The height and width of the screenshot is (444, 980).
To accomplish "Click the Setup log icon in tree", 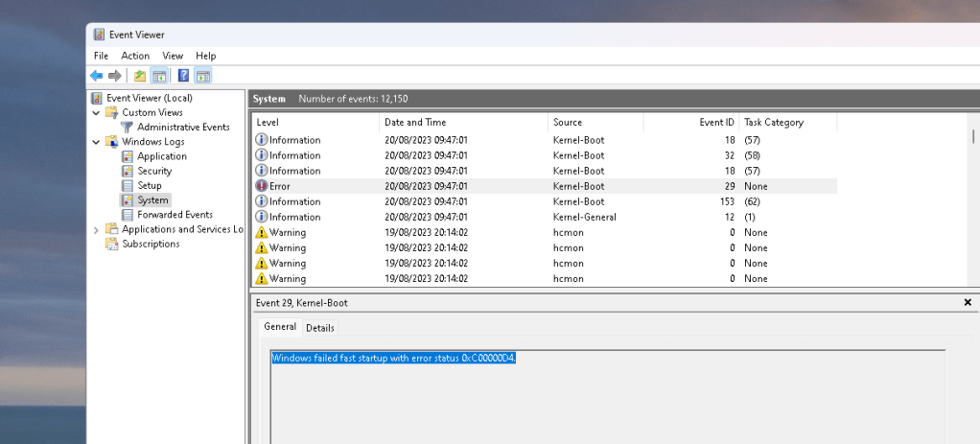I will coord(127,185).
